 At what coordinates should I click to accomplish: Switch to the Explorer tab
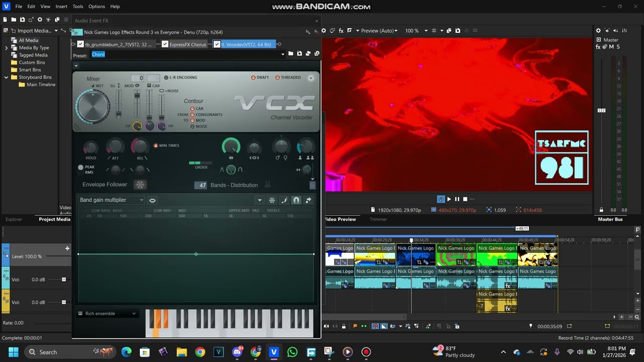click(x=14, y=219)
